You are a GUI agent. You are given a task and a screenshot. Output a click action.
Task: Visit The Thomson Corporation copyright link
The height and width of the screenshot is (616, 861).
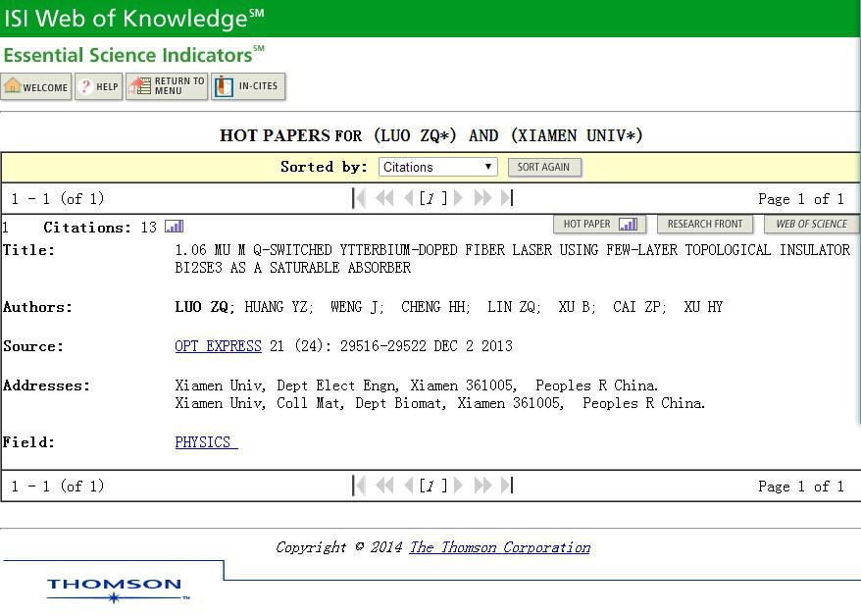pos(499,547)
